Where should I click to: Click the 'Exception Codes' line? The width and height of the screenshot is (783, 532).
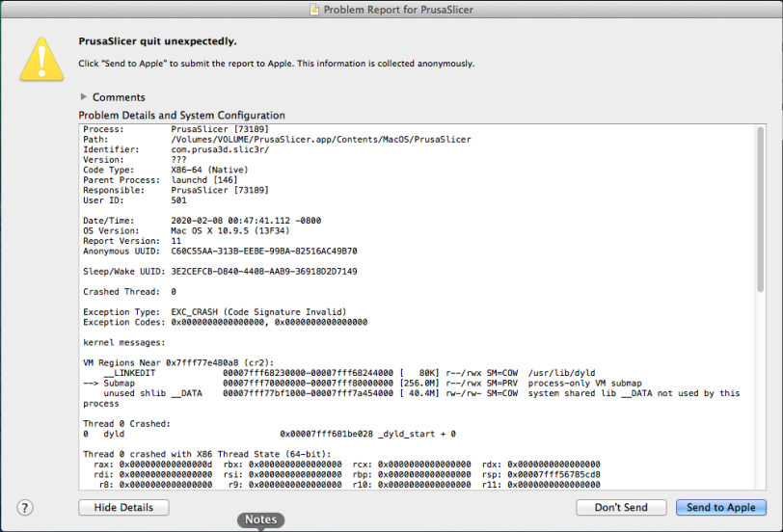226,323
